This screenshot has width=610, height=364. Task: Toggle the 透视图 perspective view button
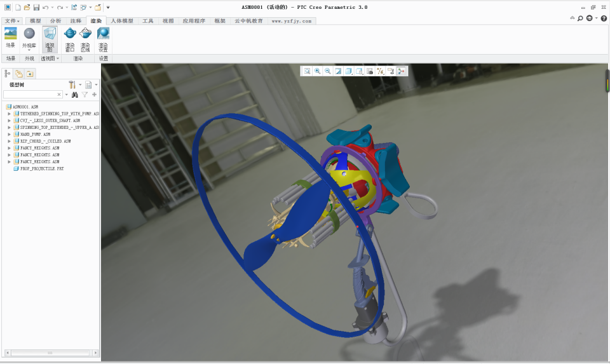tap(50, 39)
